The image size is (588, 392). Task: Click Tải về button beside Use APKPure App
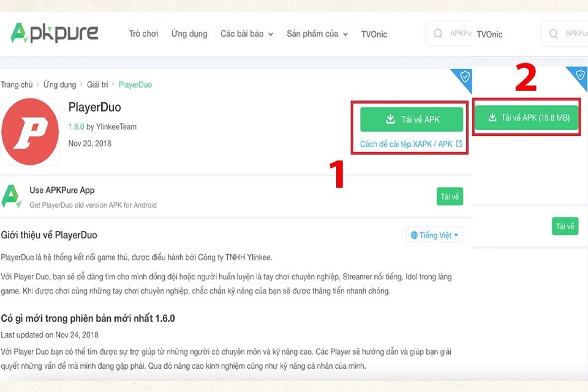(x=450, y=197)
